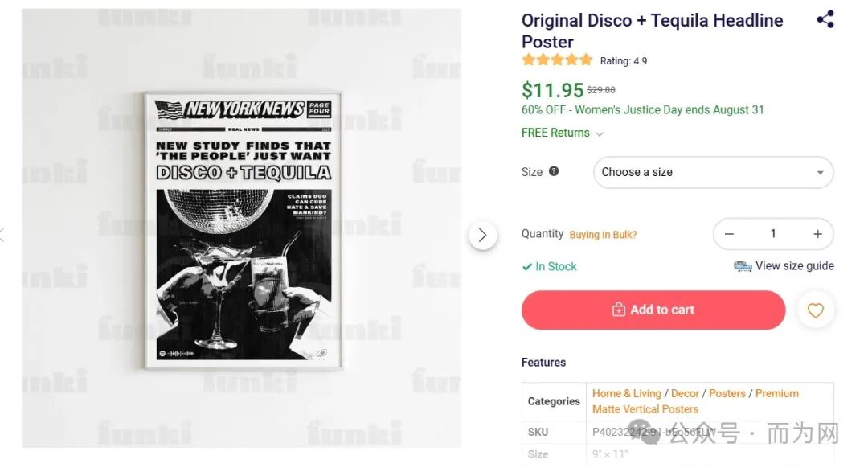Viewport: 868px width, 468px height.
Task: Open the Buying In Bulk? link
Action: 603,235
